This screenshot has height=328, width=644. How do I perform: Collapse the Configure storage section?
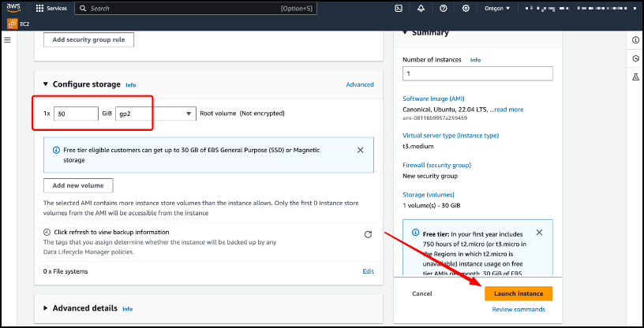click(46, 84)
